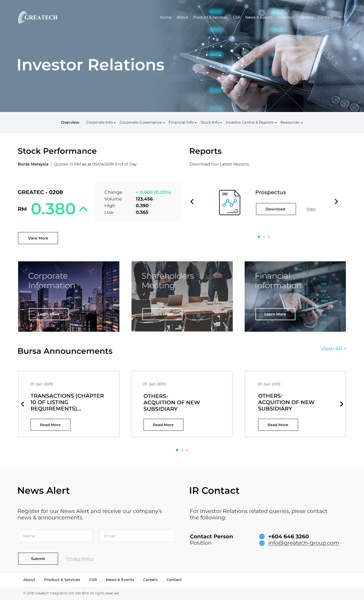Show previous Bursa announcements with left arrow
364x600 pixels.
23,404
